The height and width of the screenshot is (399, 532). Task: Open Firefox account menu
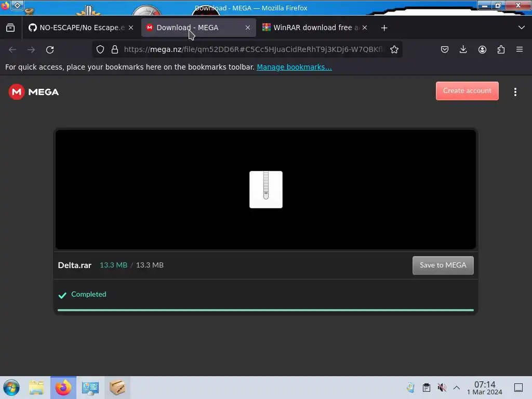482,49
